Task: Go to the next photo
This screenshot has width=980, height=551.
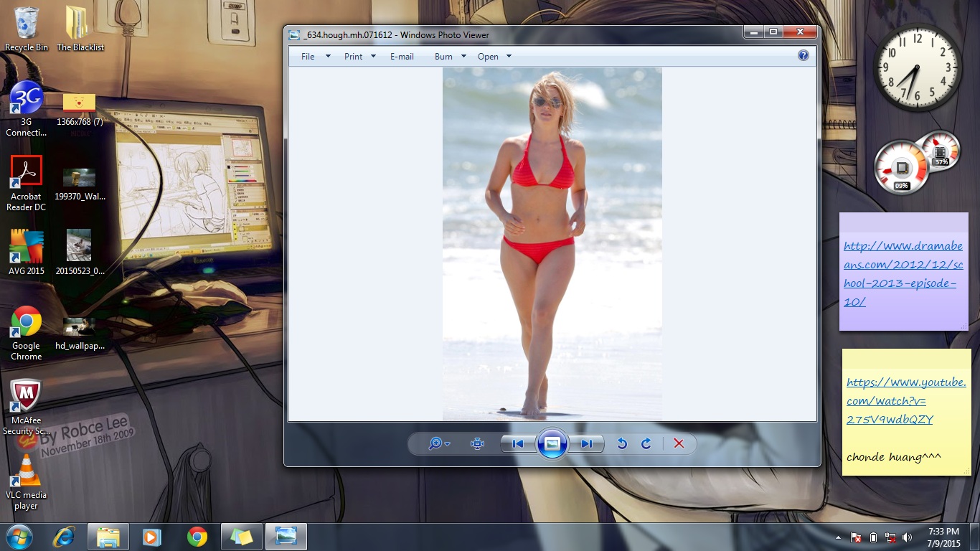Action: click(x=587, y=444)
